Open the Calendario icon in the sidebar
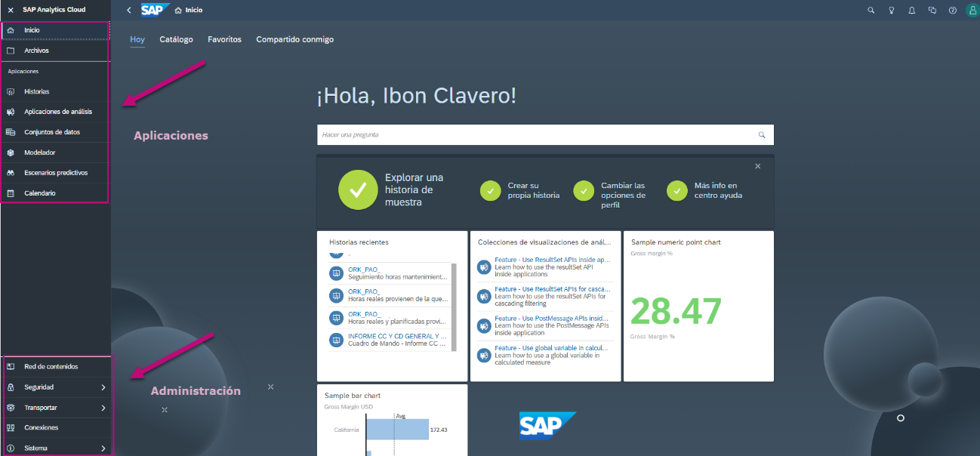This screenshot has height=456, width=980. pos(11,193)
